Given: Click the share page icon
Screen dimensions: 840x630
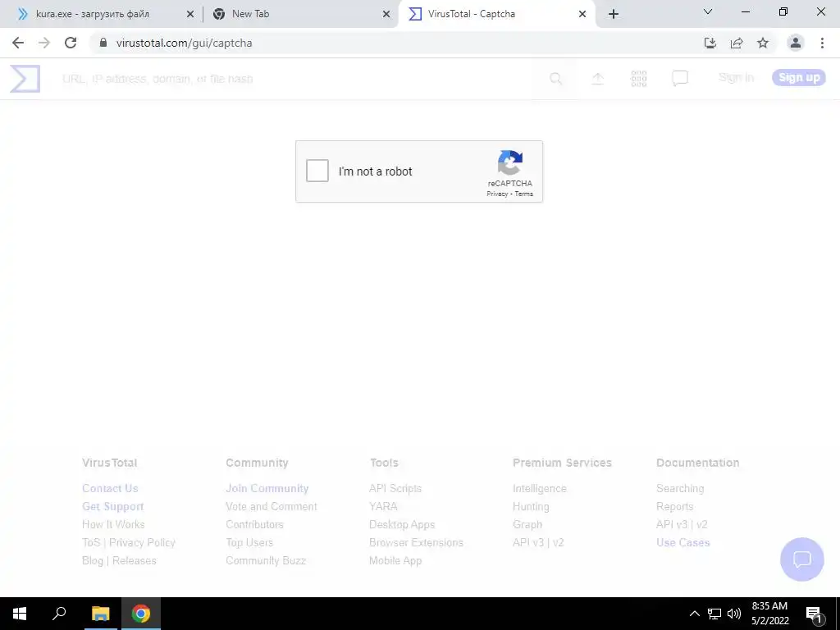Looking at the screenshot, I should [737, 43].
